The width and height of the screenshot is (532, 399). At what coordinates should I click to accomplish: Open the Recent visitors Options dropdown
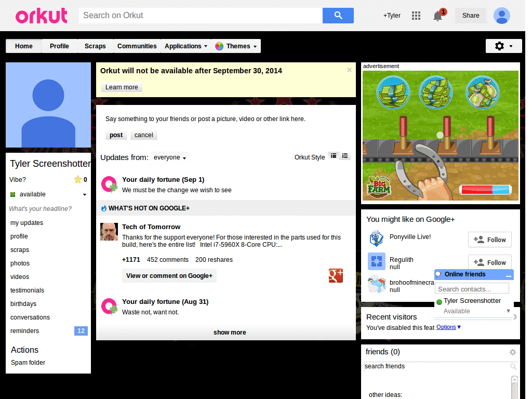[x=448, y=327]
